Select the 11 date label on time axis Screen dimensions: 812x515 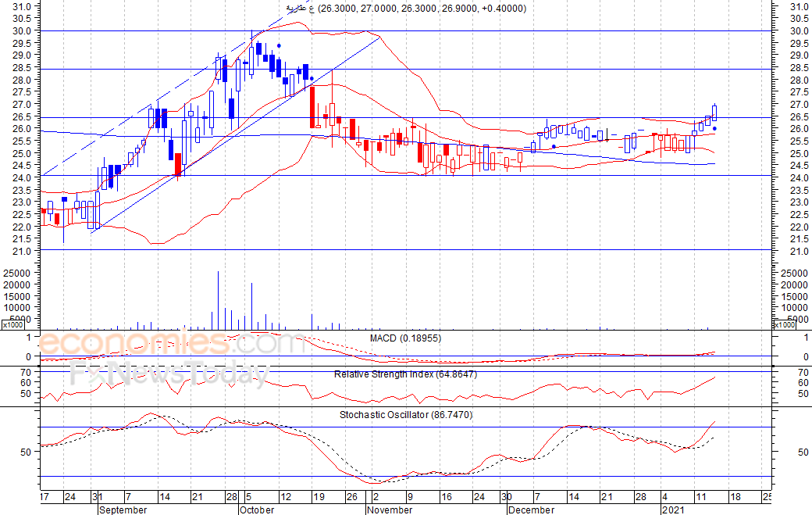[700, 497]
